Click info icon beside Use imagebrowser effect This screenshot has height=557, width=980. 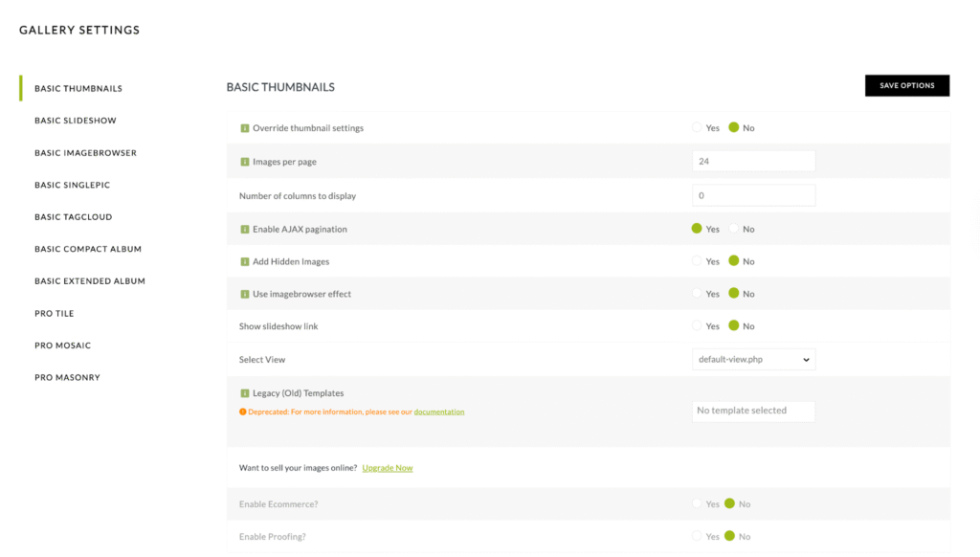click(x=244, y=294)
